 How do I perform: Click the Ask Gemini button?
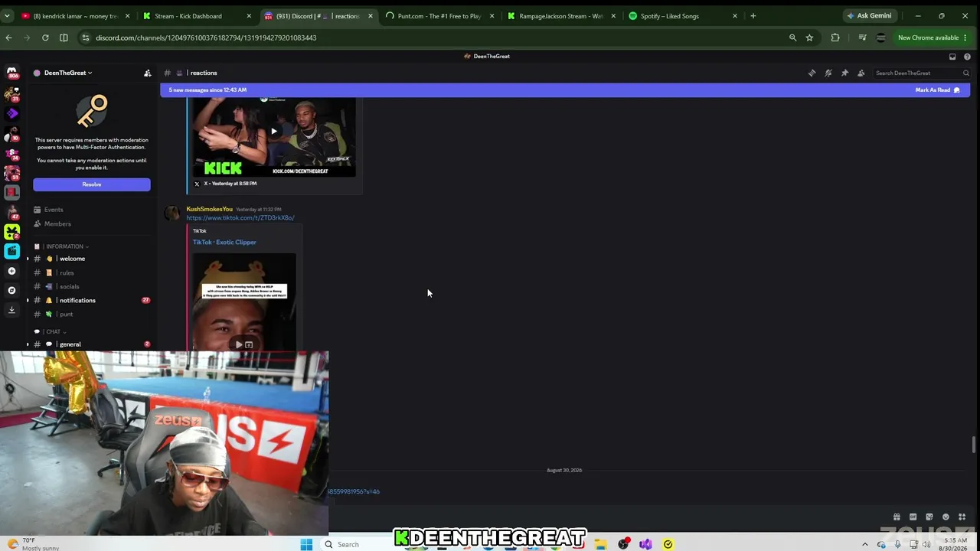coord(870,16)
